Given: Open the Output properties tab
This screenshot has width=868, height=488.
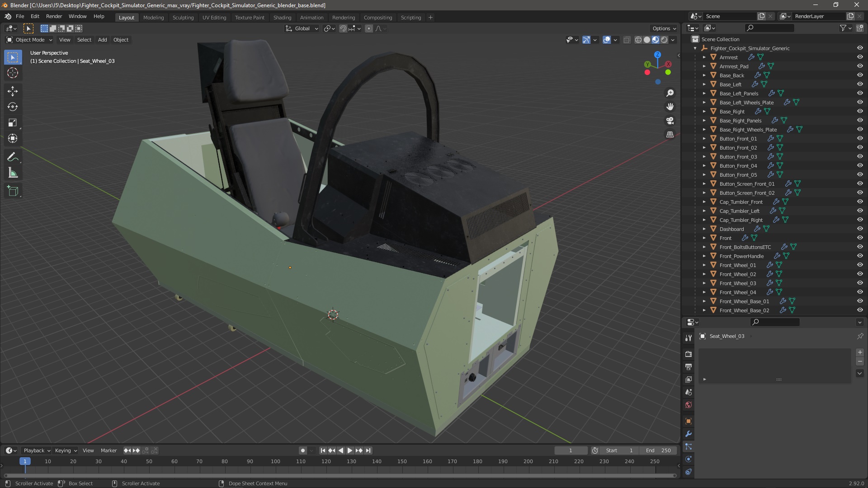Looking at the screenshot, I should tap(689, 366).
